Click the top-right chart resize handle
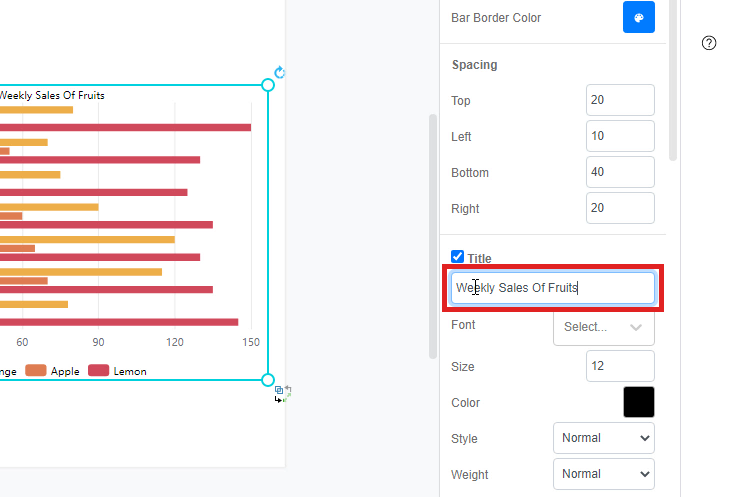 pyautogui.click(x=268, y=85)
